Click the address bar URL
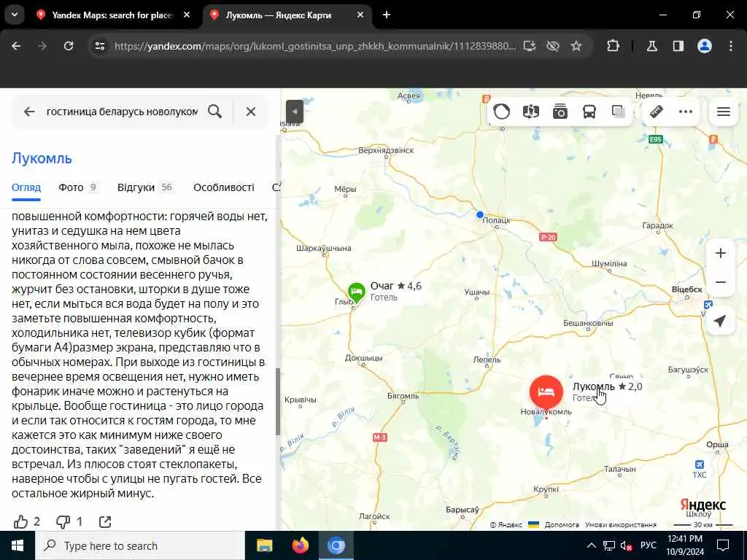This screenshot has height=560, width=747. tap(314, 46)
